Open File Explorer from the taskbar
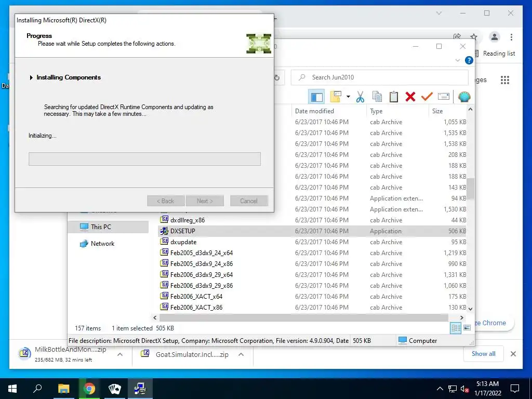The width and height of the screenshot is (532, 399). pos(63,388)
